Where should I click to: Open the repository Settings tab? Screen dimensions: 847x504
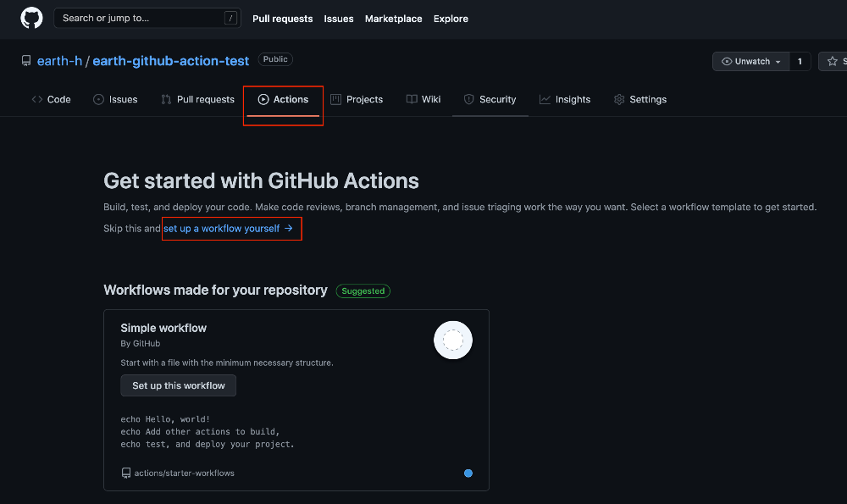coord(640,99)
